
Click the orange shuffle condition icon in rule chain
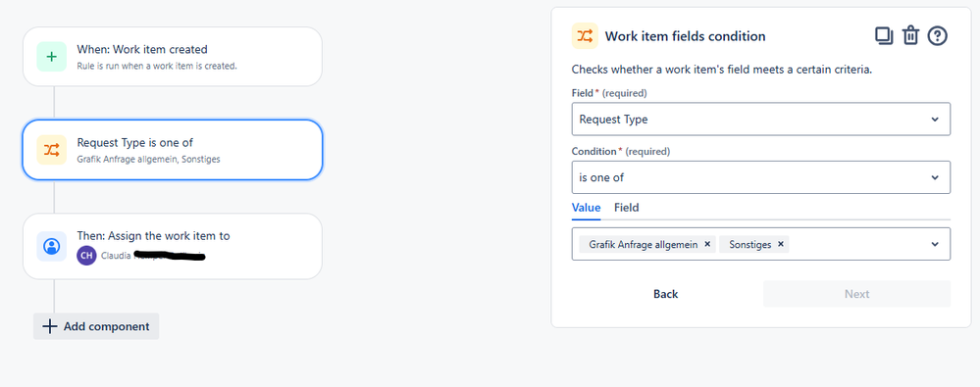(52, 150)
